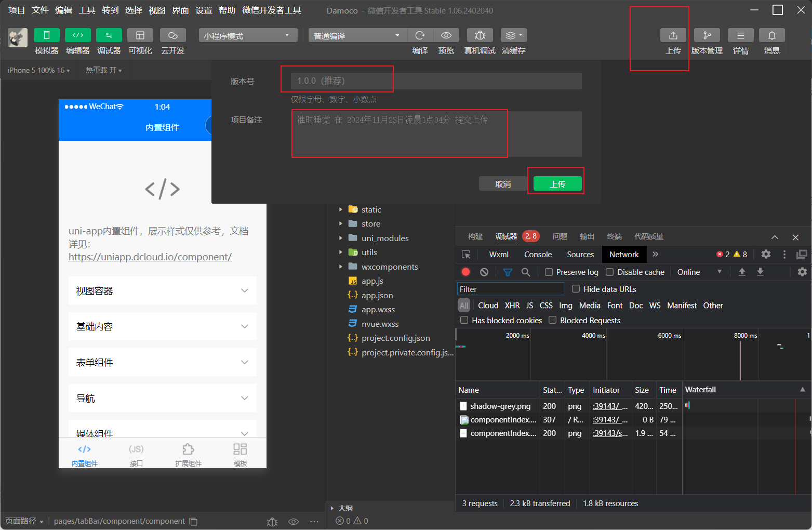
Task: Expand the wxcomponents folder
Action: (x=341, y=267)
